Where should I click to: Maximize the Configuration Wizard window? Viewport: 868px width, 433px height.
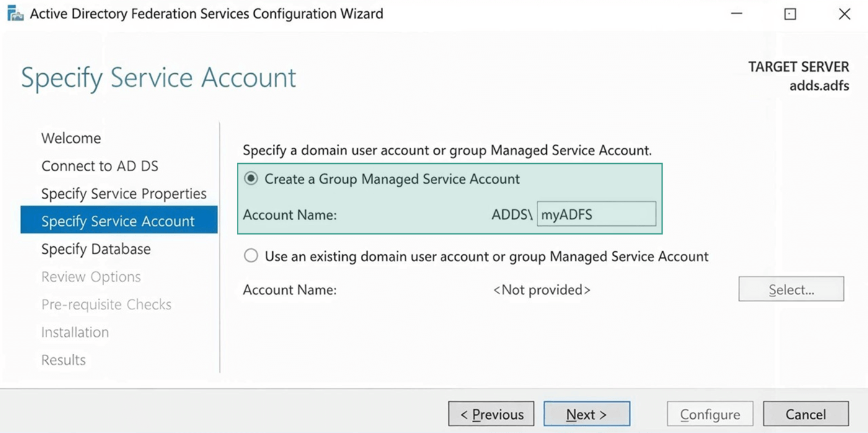[790, 14]
